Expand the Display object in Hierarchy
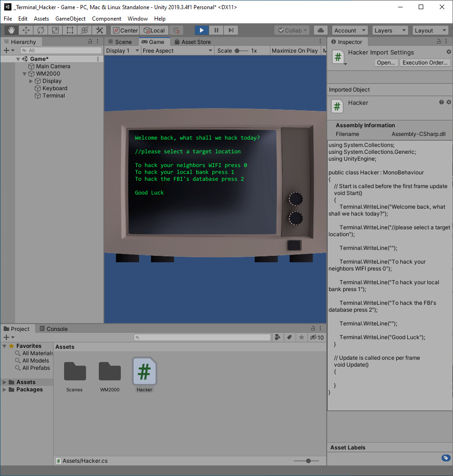Screen dimensions: 453x476 tap(31, 81)
